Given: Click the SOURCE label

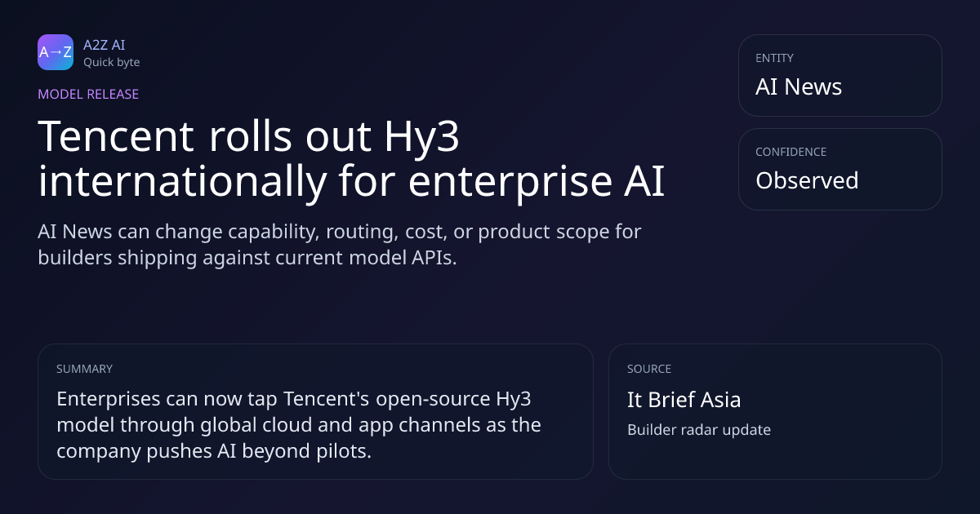Looking at the screenshot, I should point(649,369).
